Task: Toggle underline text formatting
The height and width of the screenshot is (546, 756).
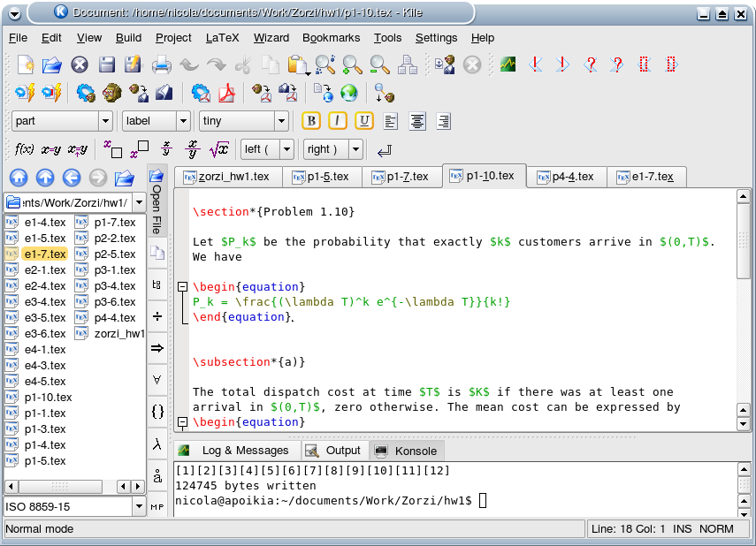Action: point(363,121)
